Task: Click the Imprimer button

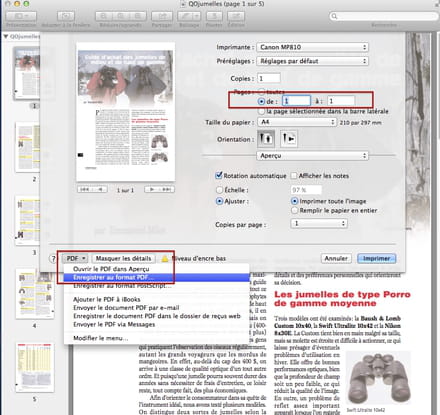Action: pyautogui.click(x=377, y=258)
